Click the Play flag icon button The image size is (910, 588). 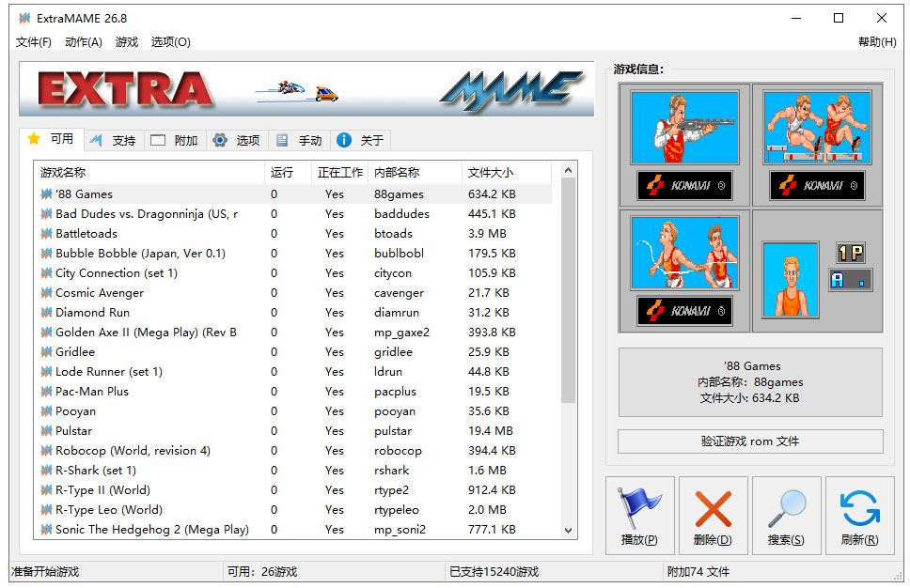[639, 515]
